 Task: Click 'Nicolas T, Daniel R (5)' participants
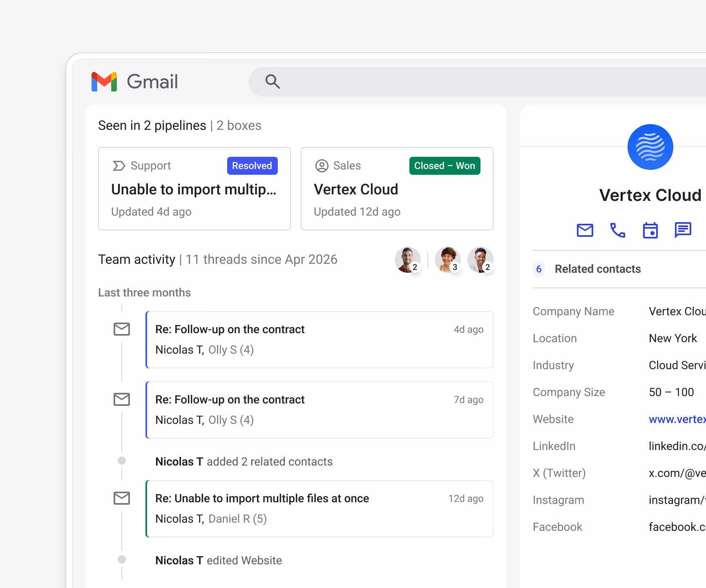(x=211, y=519)
